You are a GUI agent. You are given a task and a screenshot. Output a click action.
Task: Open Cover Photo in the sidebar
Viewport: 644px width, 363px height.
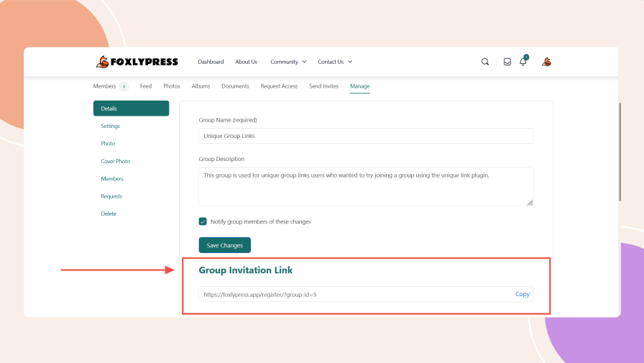116,161
